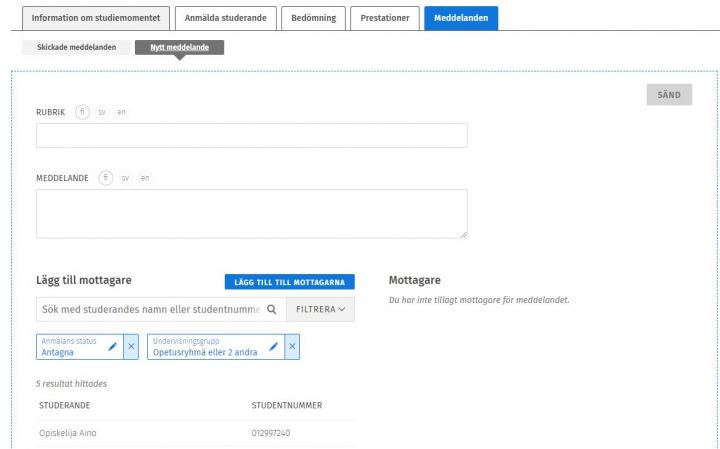Image resolution: width=720 pixels, height=449 pixels.
Task: Switch Meddelande language to sv
Action: (125, 178)
